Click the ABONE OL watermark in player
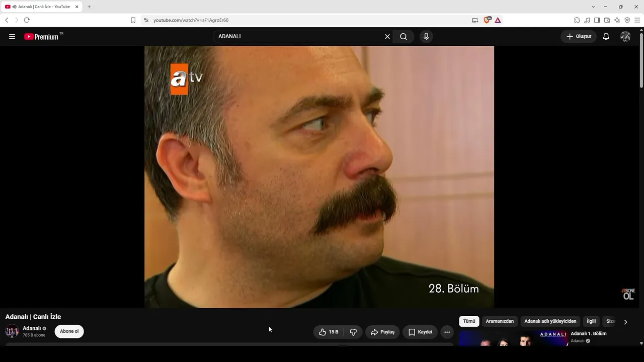 click(628, 294)
